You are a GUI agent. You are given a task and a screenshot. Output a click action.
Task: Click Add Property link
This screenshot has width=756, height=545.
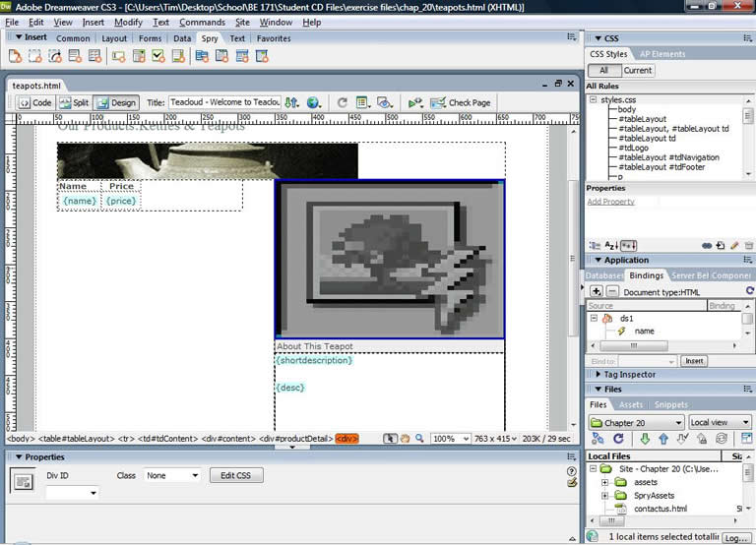tap(610, 202)
